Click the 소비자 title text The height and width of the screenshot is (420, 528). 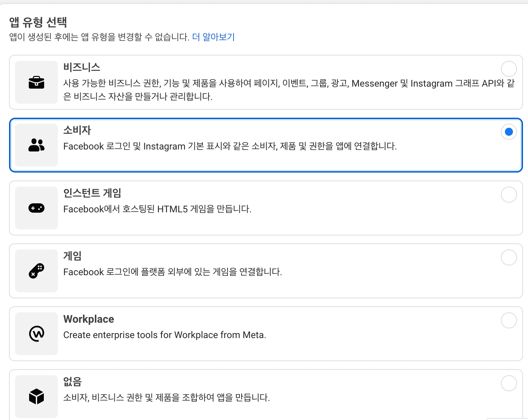click(77, 130)
